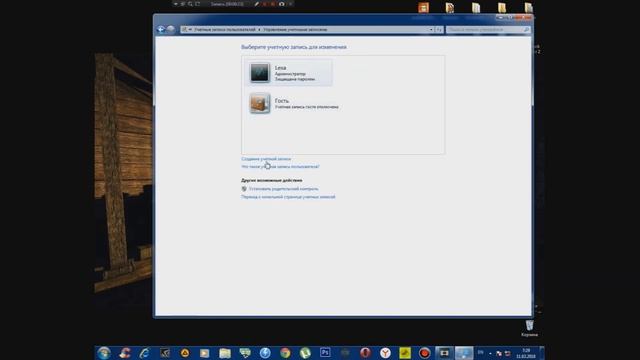
Task: Open orange desktop icon at top
Action: [x=423, y=7]
